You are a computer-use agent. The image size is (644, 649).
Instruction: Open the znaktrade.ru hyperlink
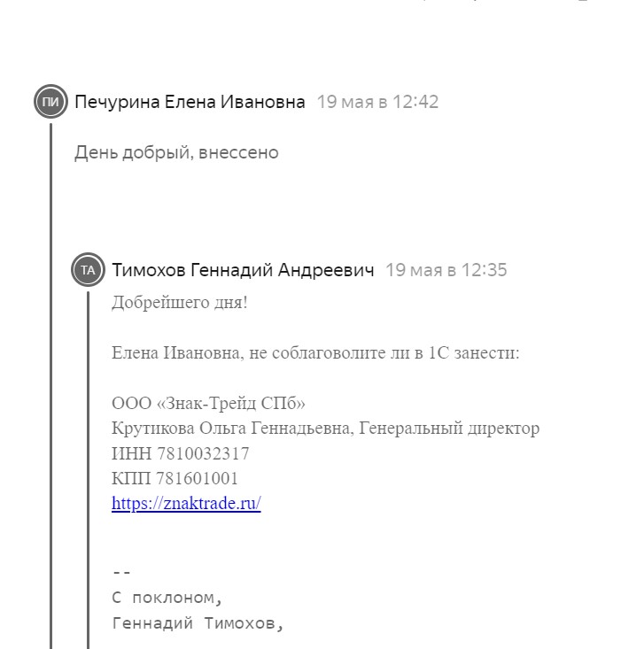click(186, 503)
